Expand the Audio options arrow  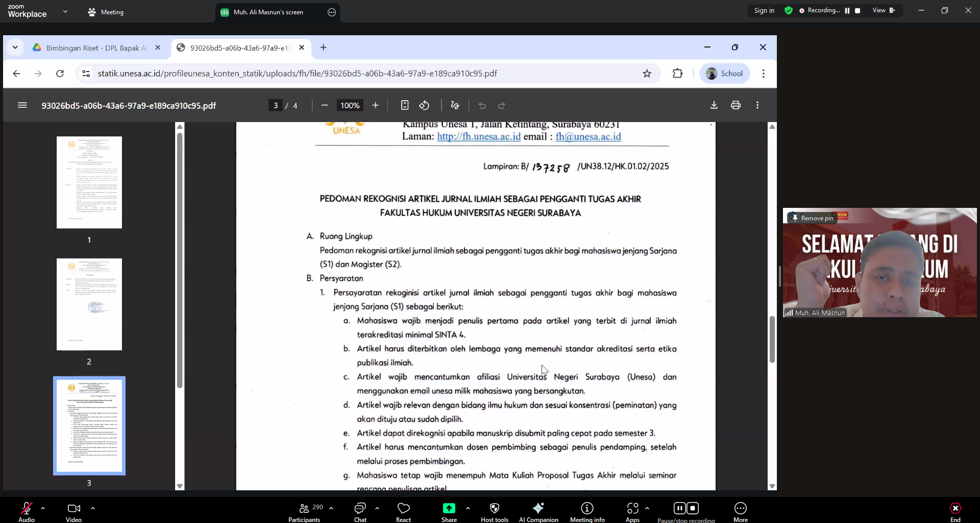click(43, 508)
